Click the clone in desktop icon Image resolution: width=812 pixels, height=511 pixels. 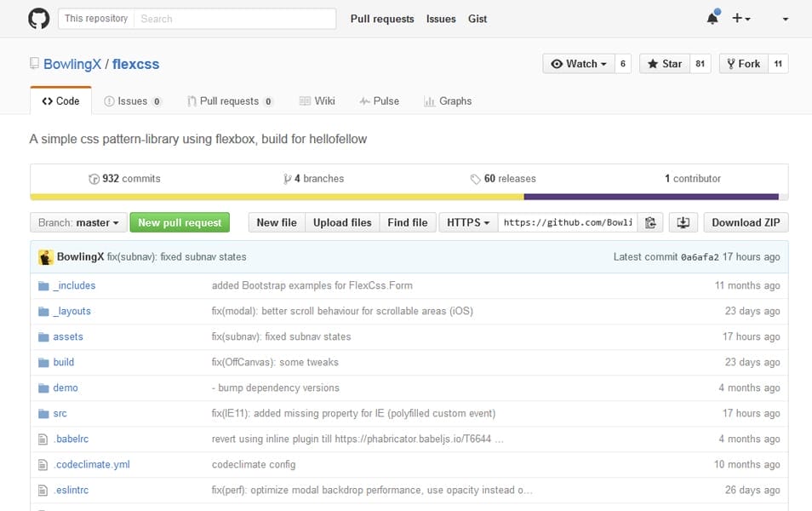coord(683,222)
